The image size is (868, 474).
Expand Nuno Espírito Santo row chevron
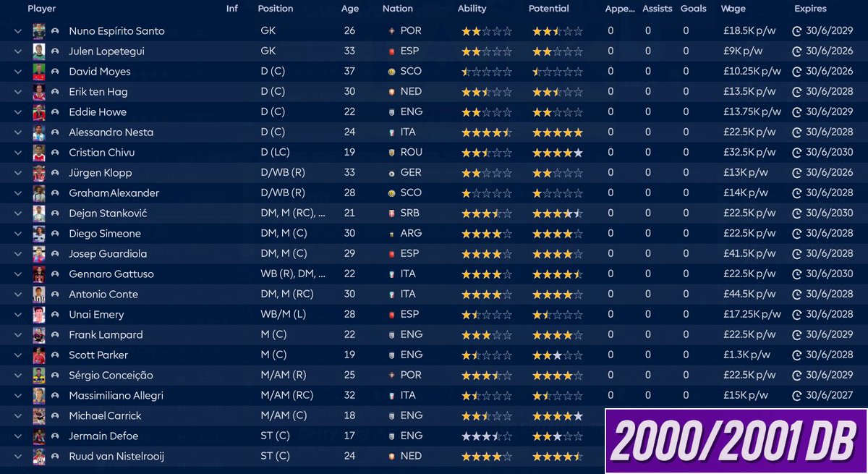(17, 31)
